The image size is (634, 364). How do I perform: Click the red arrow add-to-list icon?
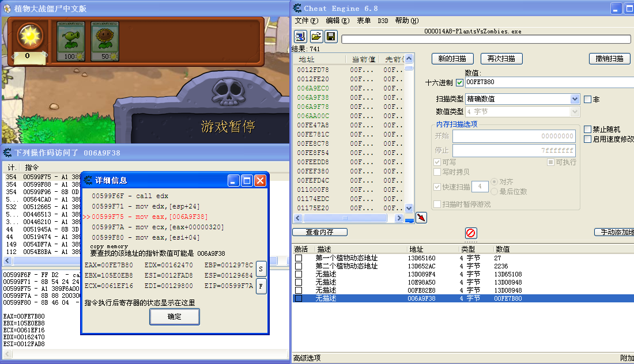pyautogui.click(x=421, y=218)
